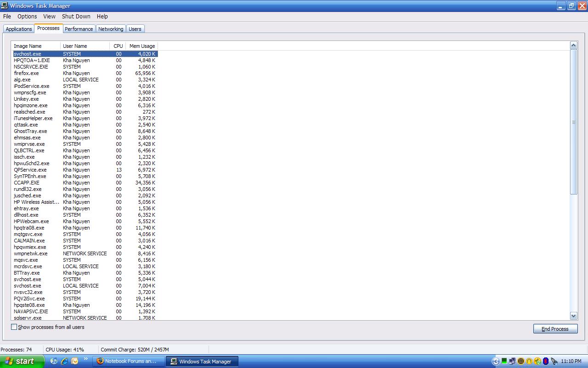
Task: Open the Options menu
Action: click(27, 16)
